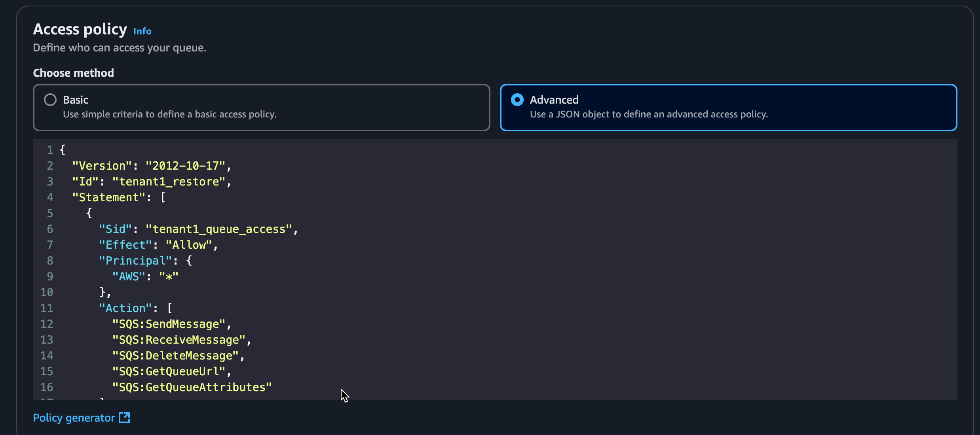980x435 pixels.
Task: Select the Advanced method radio button
Action: pos(517,100)
